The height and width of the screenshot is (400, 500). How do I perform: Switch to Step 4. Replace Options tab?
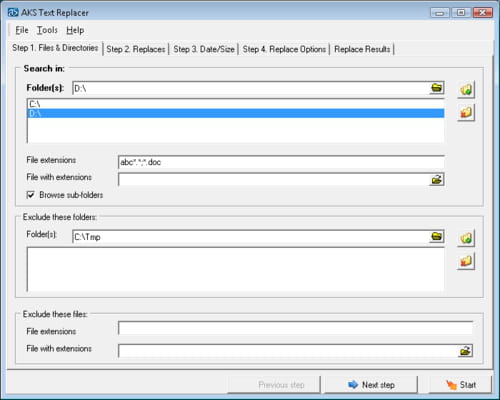tap(284, 49)
